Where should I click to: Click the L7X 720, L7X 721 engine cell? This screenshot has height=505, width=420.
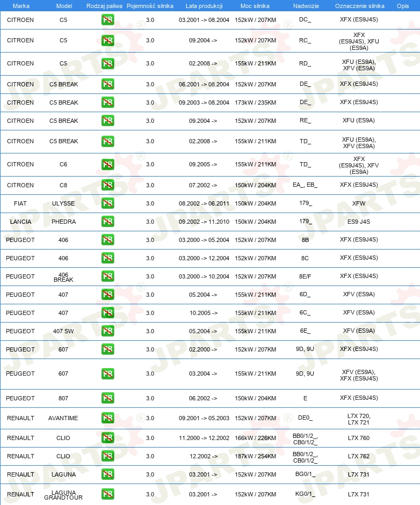point(359,419)
